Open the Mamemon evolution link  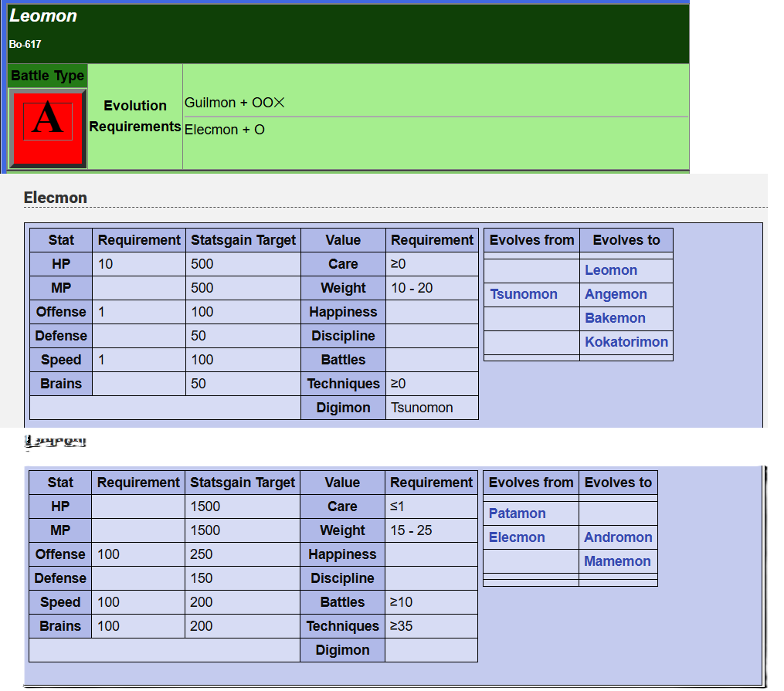click(617, 561)
